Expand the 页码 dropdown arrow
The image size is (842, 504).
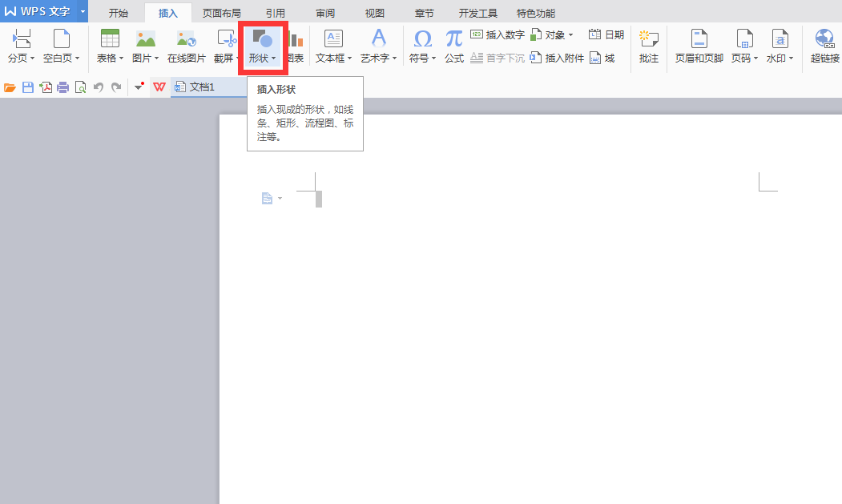[755, 58]
